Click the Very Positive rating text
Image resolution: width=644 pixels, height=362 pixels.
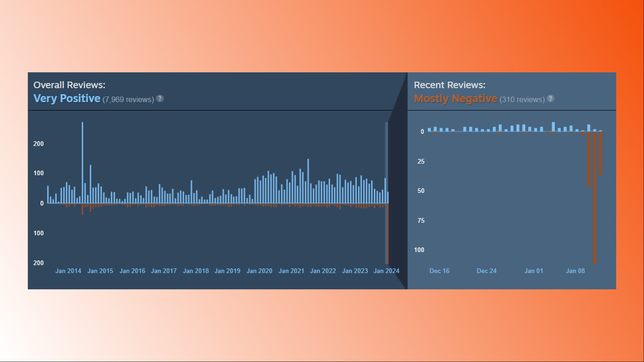pos(67,98)
